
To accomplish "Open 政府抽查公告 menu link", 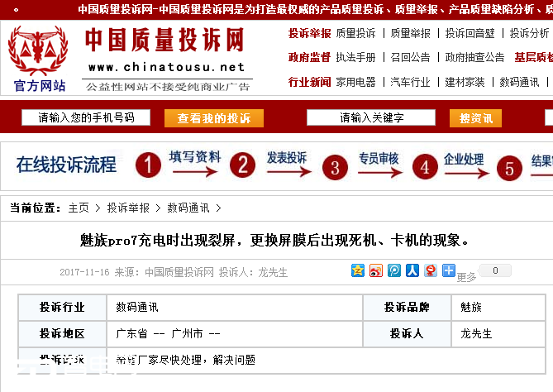I will click(474, 57).
